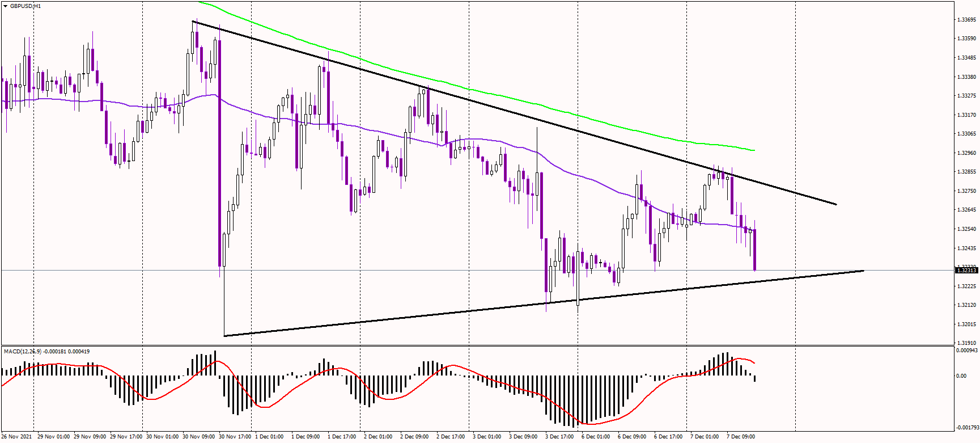Screen dimensions: 980x443
Task: Select the descending black trend line
Action: 514,113
